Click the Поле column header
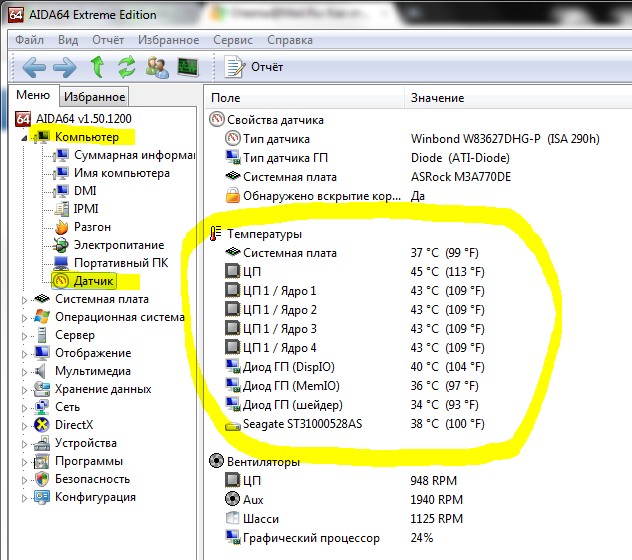This screenshot has height=560, width=632. (x=226, y=98)
